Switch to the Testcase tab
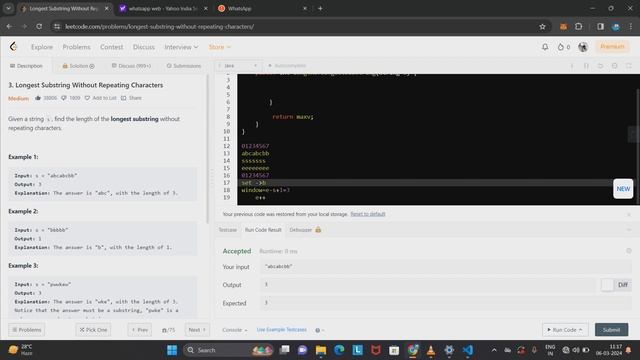 [227, 230]
